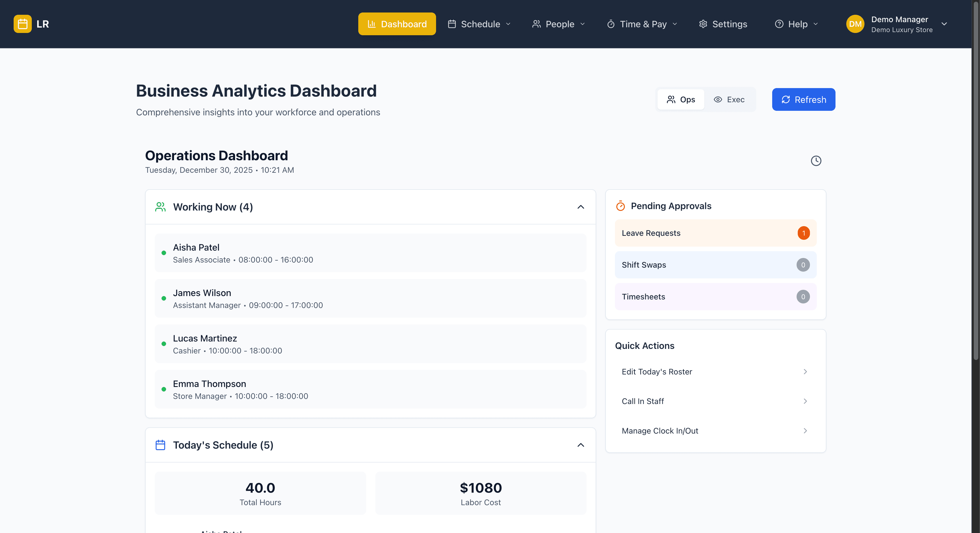Click the Settings gear icon
The image size is (980, 533).
click(703, 24)
